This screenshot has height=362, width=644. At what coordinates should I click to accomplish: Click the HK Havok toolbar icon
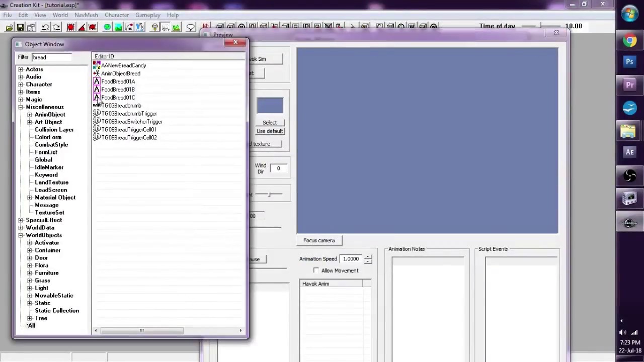tap(129, 27)
